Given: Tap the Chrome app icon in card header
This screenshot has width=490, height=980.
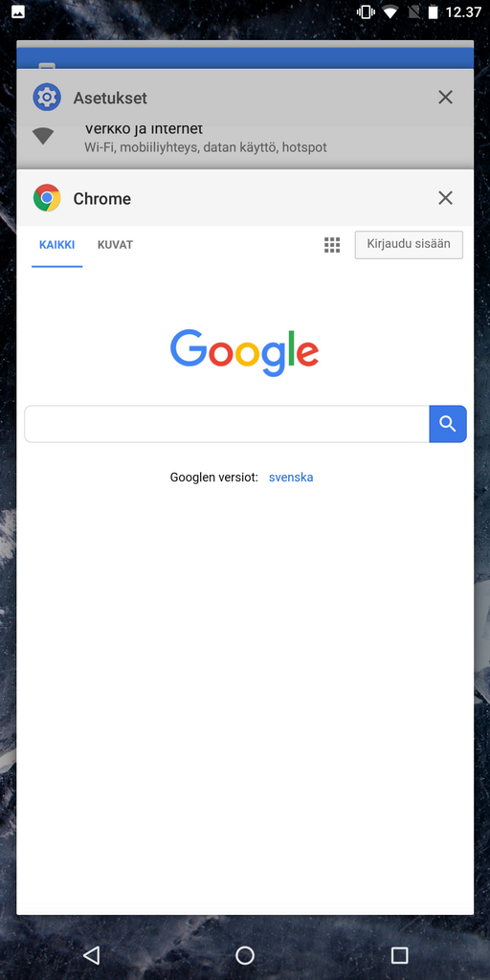Looking at the screenshot, I should (x=47, y=198).
